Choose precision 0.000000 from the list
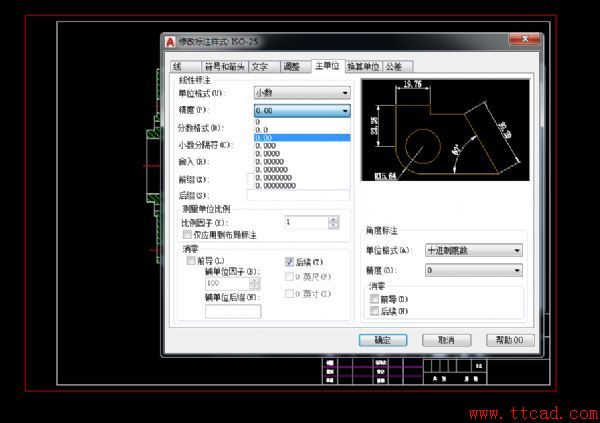 click(302, 170)
